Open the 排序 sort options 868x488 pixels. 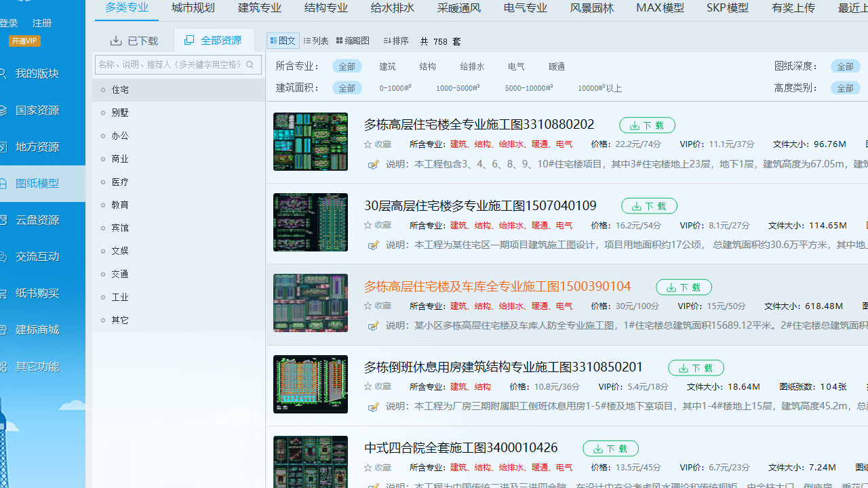tap(396, 41)
